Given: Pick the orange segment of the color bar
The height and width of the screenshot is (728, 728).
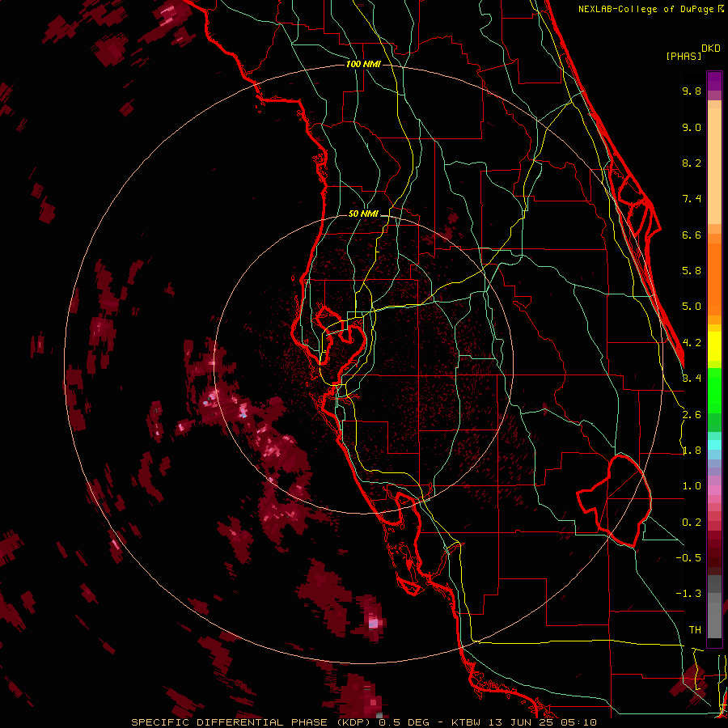Looking at the screenshot, I should (x=714, y=280).
